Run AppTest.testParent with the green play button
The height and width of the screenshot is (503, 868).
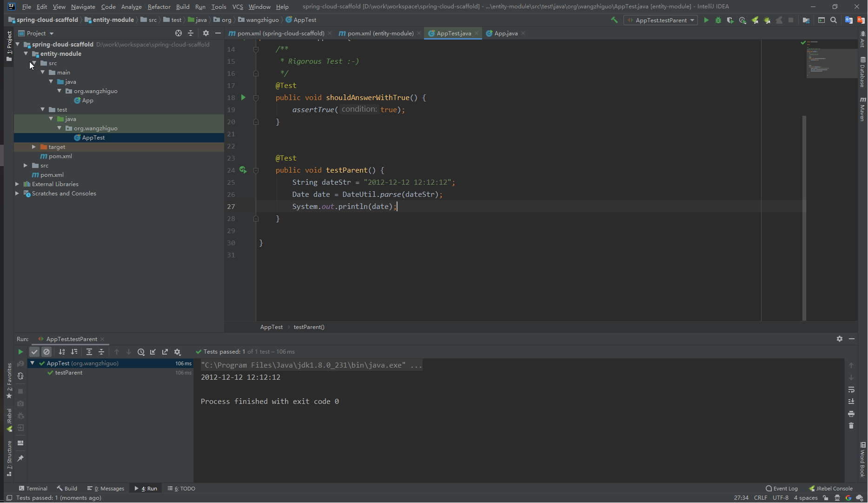pyautogui.click(x=706, y=20)
